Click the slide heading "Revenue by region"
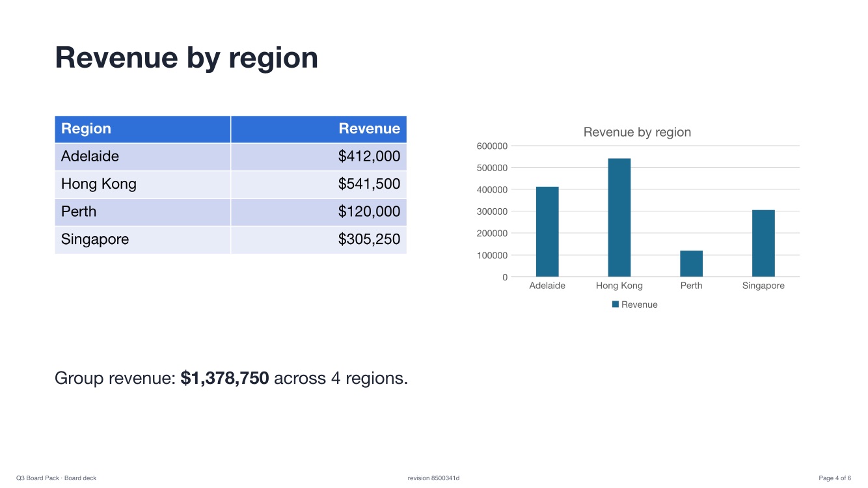Screen dimensions: 868x488 pyautogui.click(x=186, y=57)
